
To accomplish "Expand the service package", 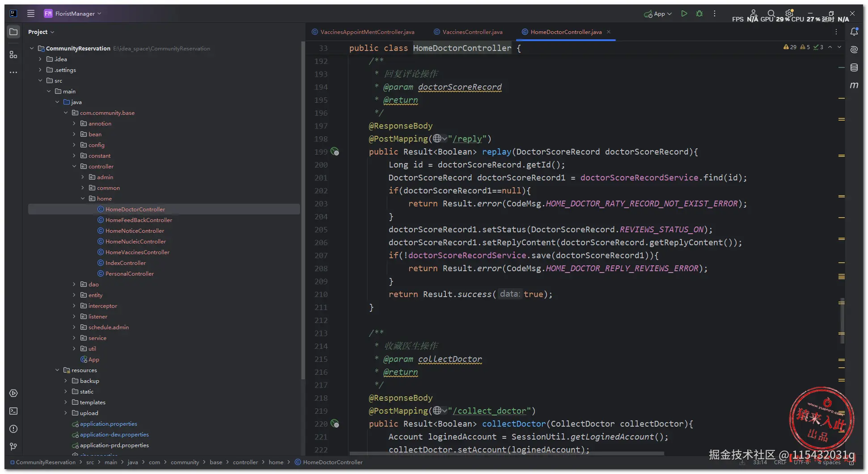I will (x=74, y=338).
